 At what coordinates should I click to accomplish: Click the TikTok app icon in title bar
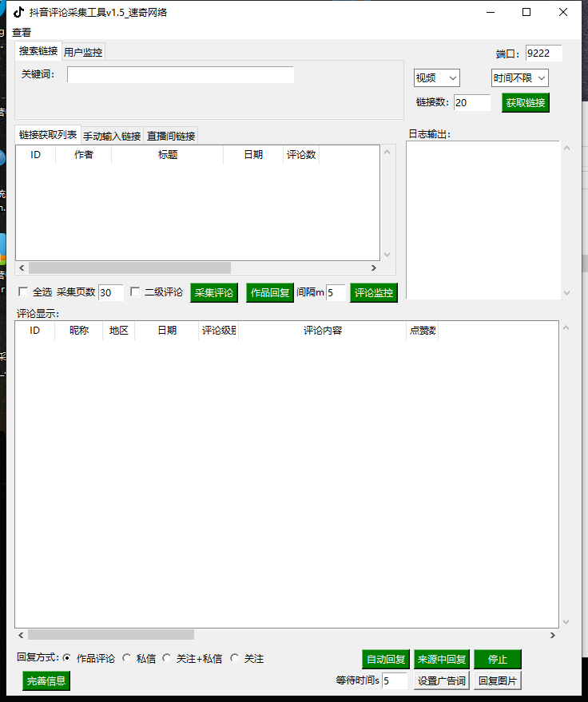click(x=18, y=12)
